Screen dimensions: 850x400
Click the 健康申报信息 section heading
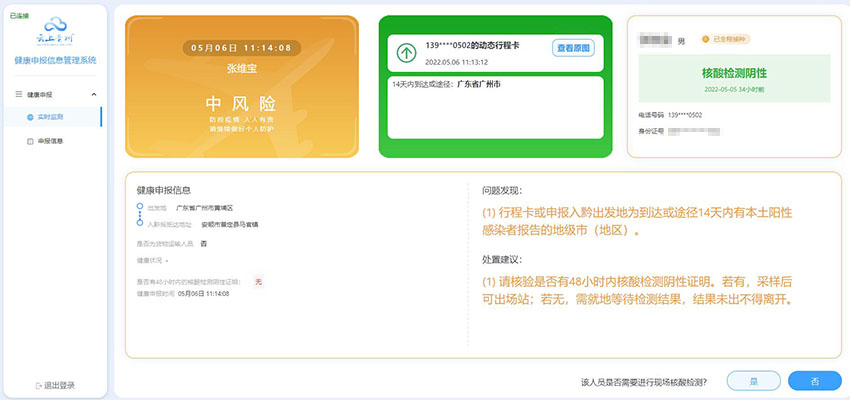164,190
